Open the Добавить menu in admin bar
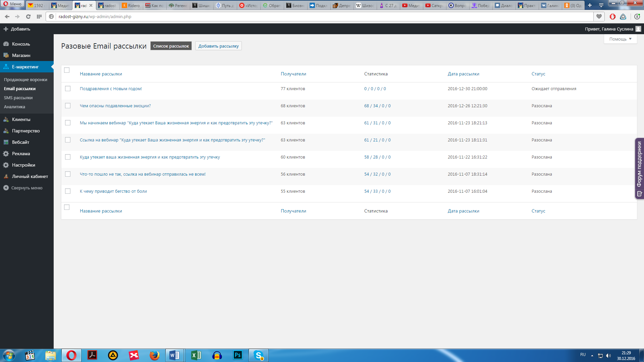The image size is (644, 362). click(17, 29)
